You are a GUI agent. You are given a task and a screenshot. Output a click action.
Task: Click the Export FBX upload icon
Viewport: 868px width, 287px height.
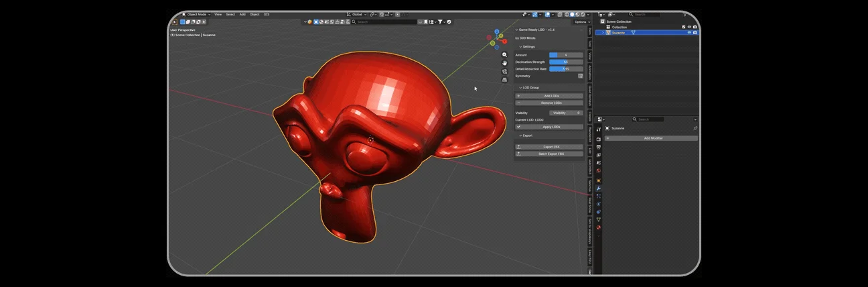518,147
